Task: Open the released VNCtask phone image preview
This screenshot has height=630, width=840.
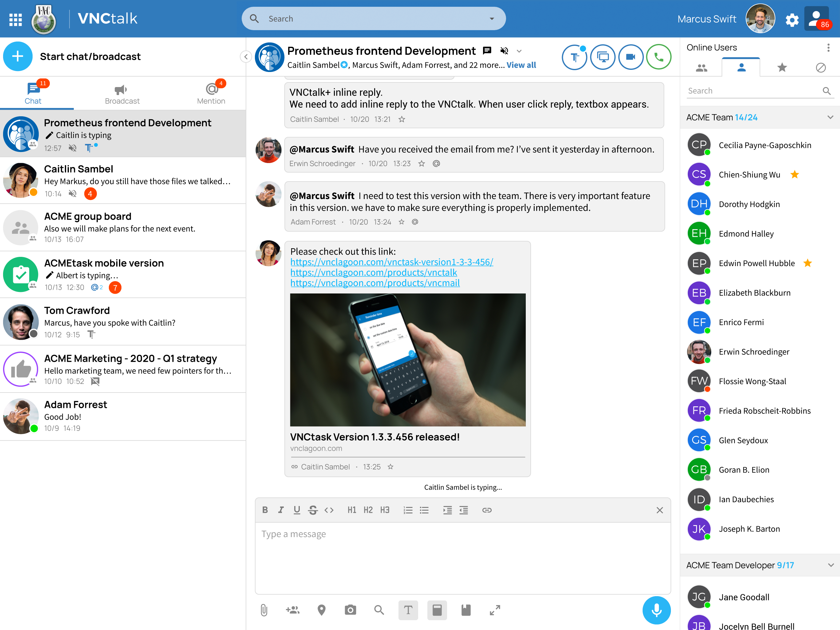Action: coord(408,360)
